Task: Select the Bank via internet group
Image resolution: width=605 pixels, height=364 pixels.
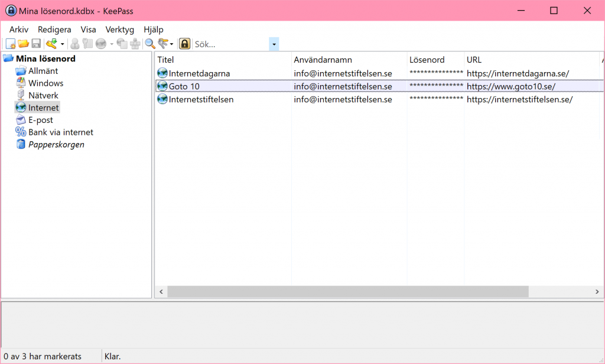Action: pos(61,132)
